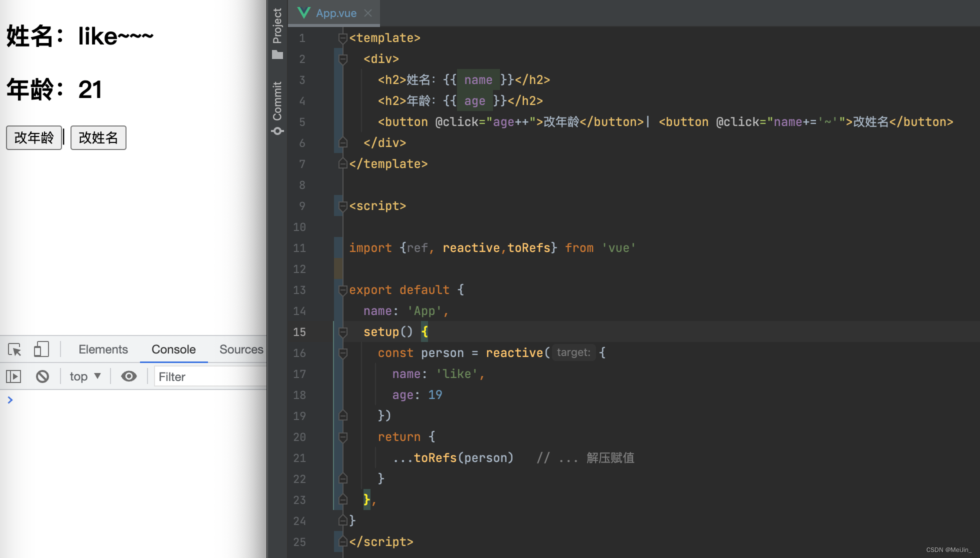Viewport: 980px width, 558px height.
Task: Click the 解压赋值 comment on line 21
Action: 610,458
